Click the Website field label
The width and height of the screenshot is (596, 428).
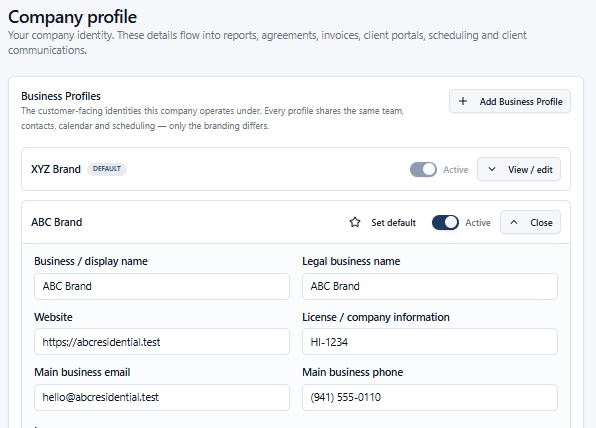click(x=53, y=317)
